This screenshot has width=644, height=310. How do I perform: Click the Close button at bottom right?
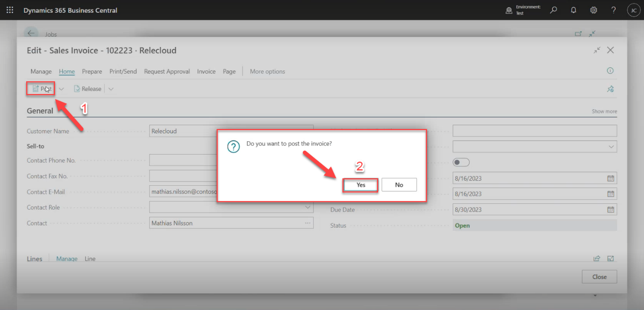(599, 277)
